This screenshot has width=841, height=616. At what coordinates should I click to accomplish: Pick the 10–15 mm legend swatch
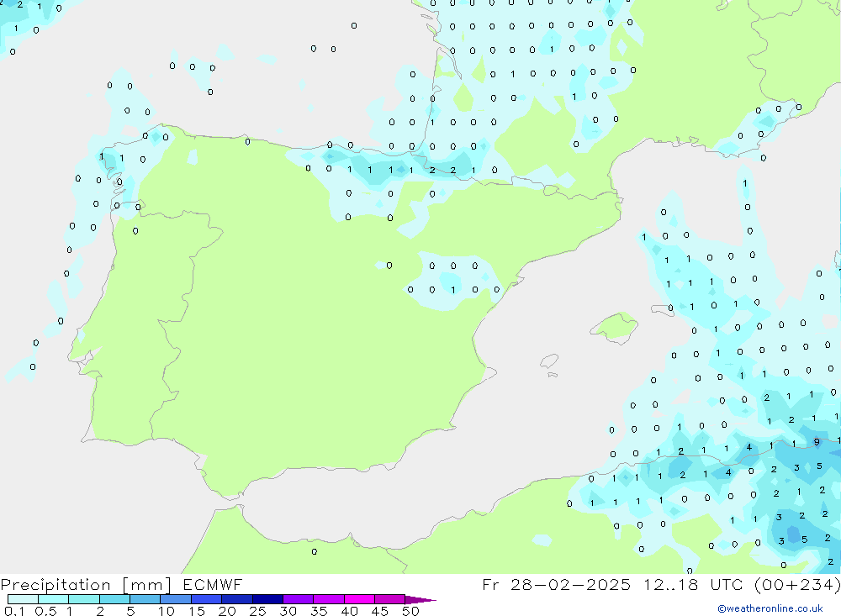click(176, 599)
